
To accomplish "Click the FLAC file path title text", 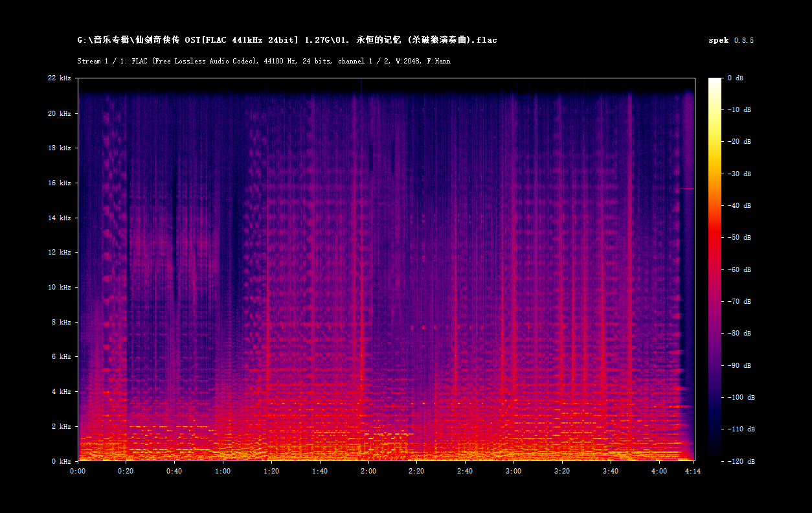I will (287, 40).
